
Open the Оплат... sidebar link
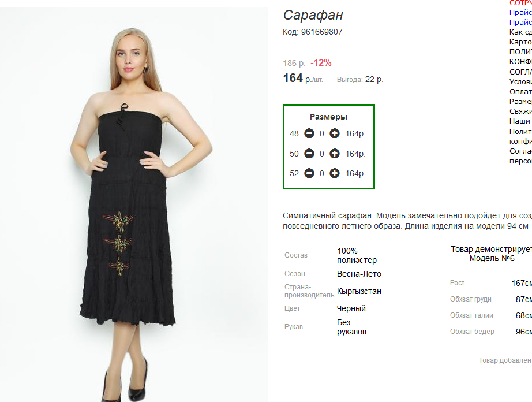pyautogui.click(x=520, y=92)
